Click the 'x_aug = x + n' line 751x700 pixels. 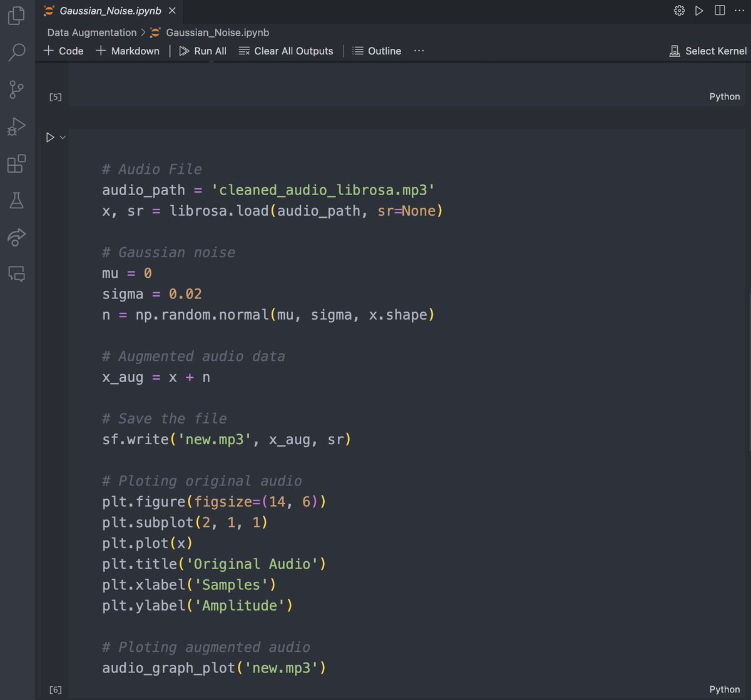pyautogui.click(x=156, y=377)
